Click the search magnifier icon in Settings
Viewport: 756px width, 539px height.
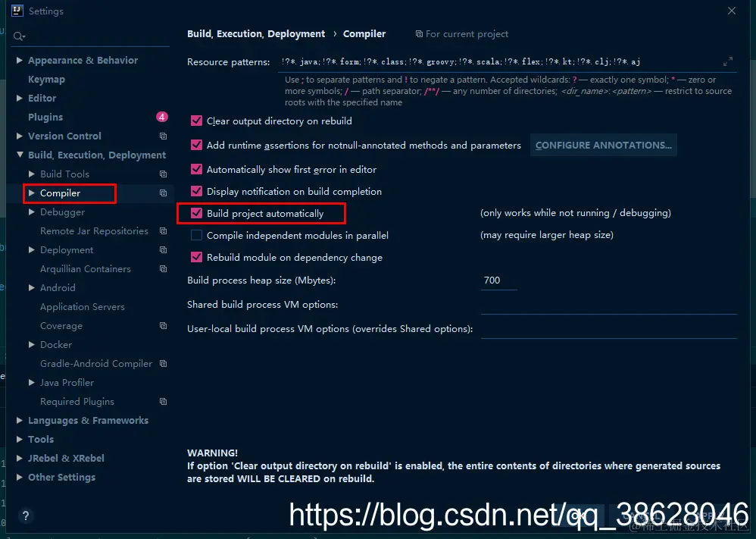click(x=19, y=36)
